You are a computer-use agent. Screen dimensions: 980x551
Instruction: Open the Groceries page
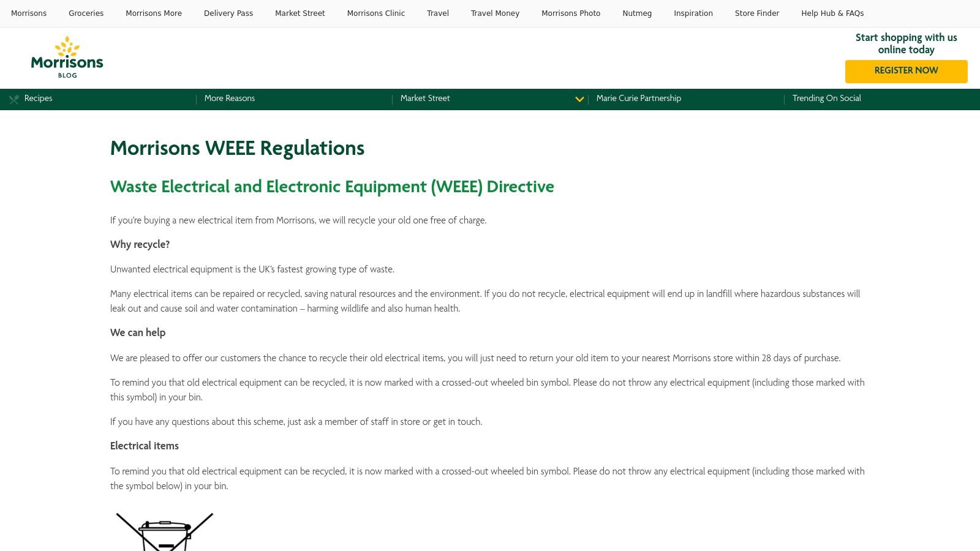(86, 13)
